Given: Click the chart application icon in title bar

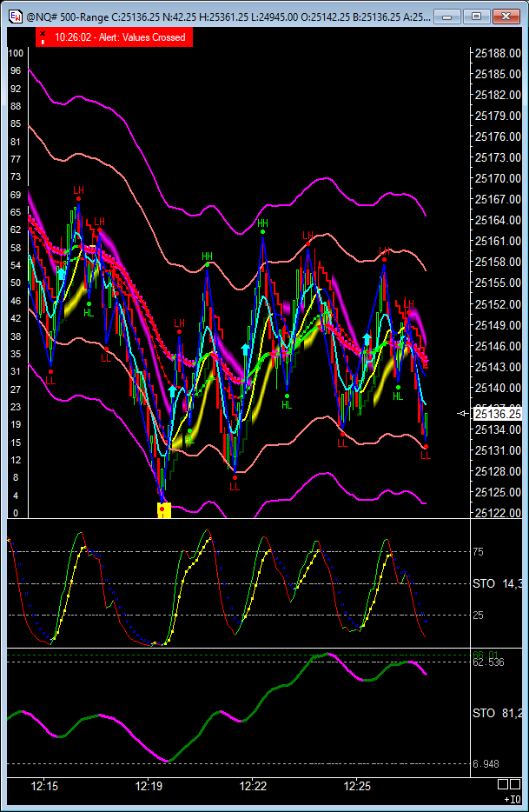Looking at the screenshot, I should pos(14,16).
